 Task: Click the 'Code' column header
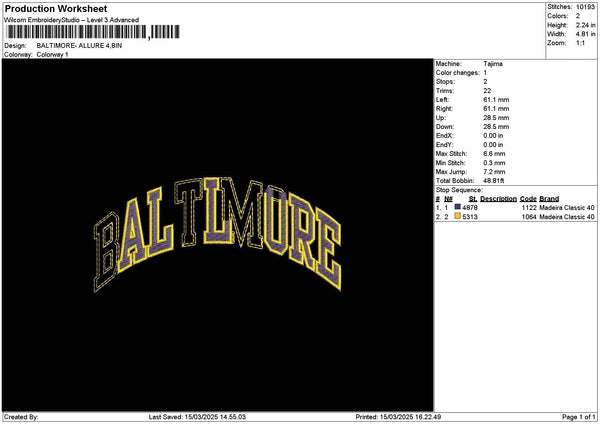click(x=528, y=199)
